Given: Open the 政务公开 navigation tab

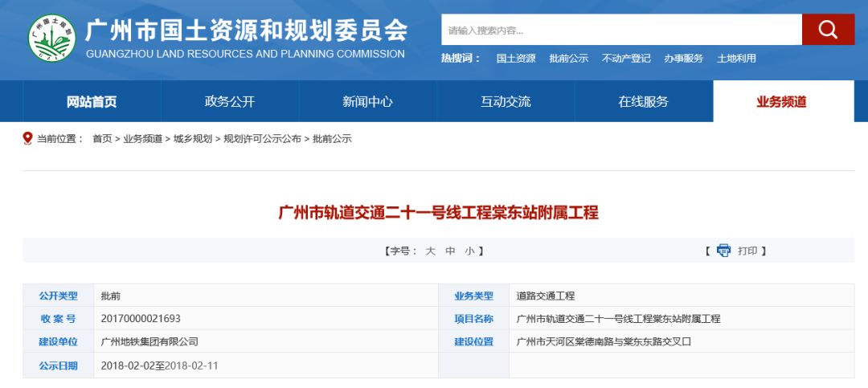Looking at the screenshot, I should click(230, 102).
